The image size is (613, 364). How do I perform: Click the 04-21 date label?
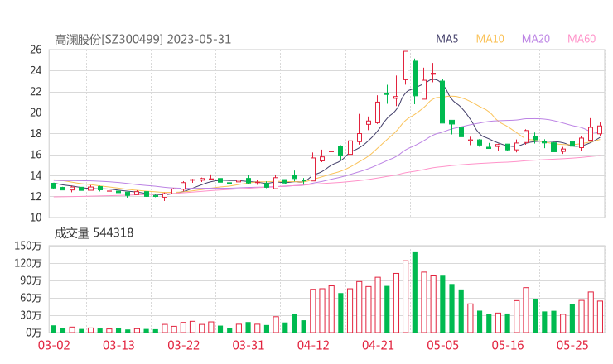(378, 345)
